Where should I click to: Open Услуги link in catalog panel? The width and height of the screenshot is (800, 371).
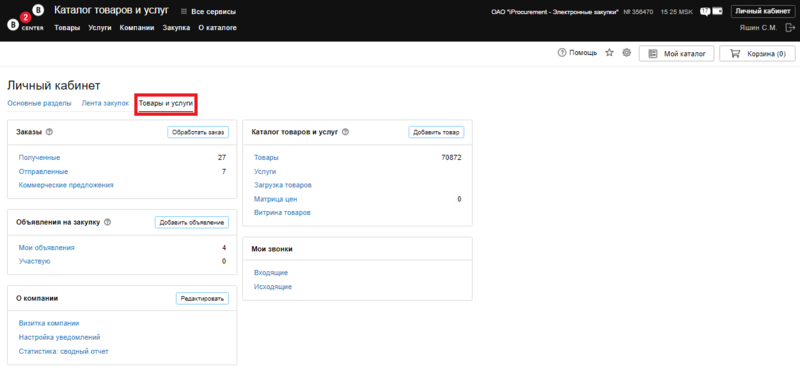coord(265,171)
